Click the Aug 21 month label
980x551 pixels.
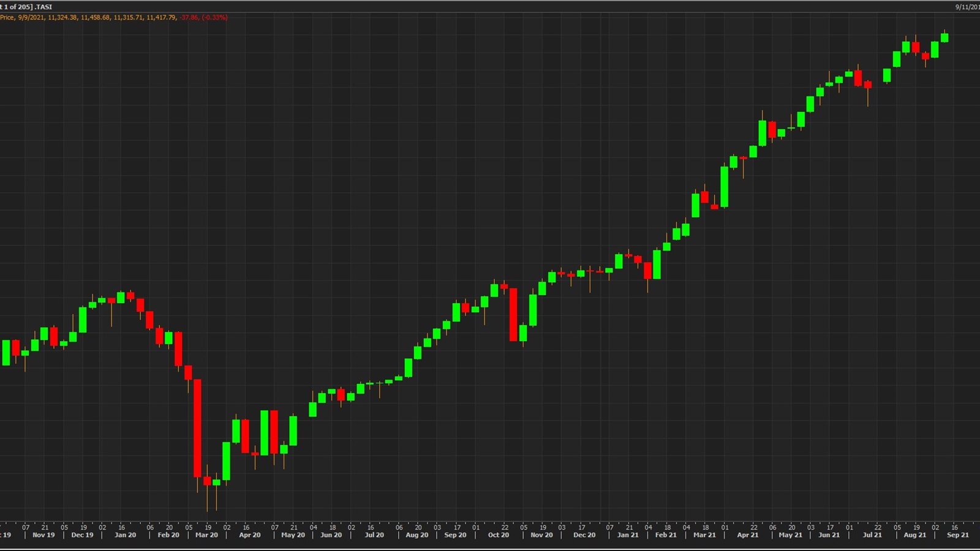pos(915,535)
